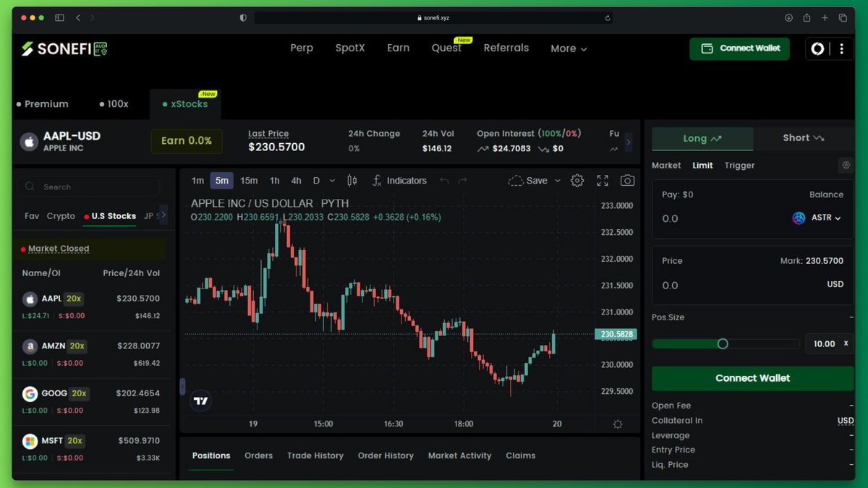The height and width of the screenshot is (488, 868).
Task: Click the network selector circle icon
Action: 817,48
